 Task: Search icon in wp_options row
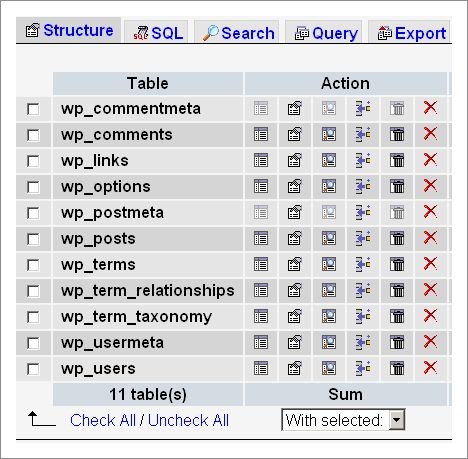click(329, 186)
